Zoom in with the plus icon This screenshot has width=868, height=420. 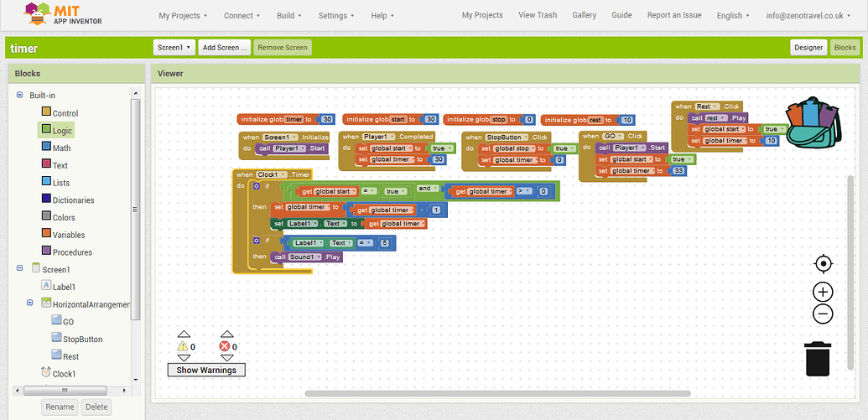(x=823, y=292)
